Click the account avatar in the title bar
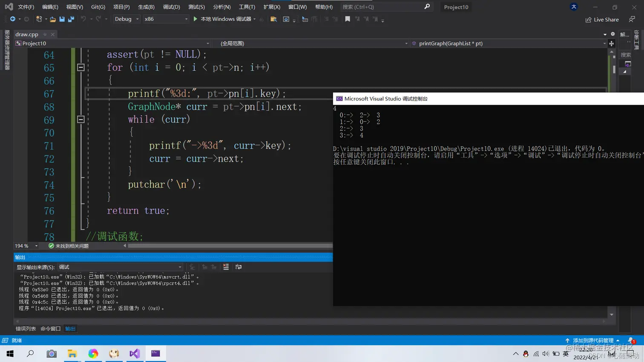 [x=574, y=7]
